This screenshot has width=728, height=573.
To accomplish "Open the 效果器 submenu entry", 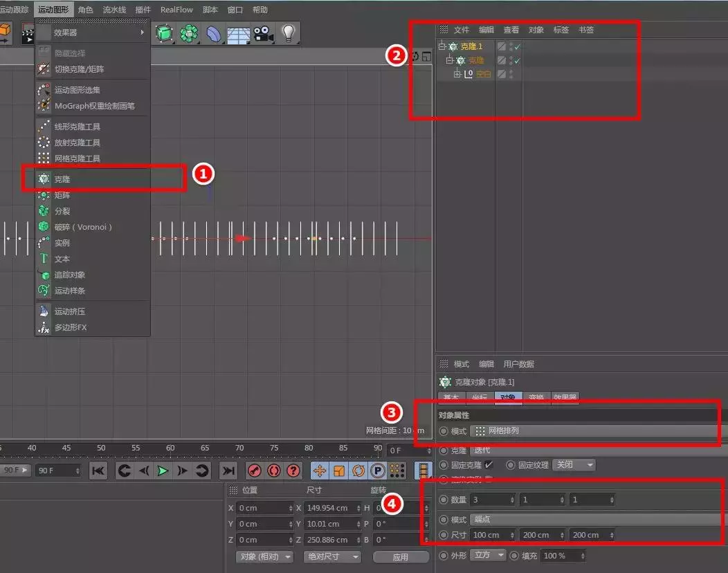I will [66, 33].
